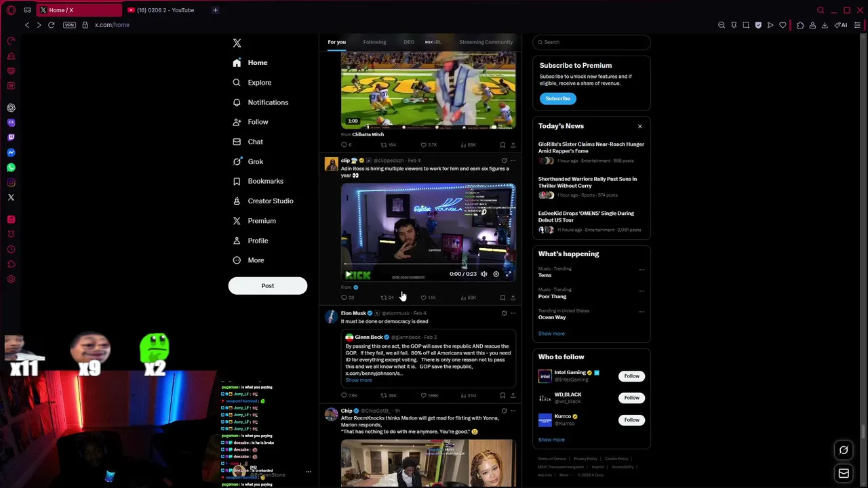Show more trending topics under Ocean Way
The height and width of the screenshot is (488, 868).
pos(551,333)
